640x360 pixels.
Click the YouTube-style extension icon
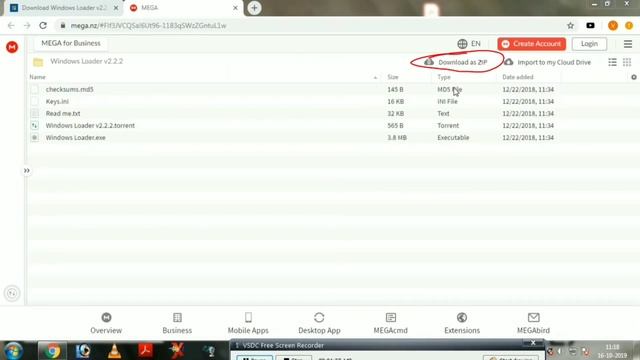click(590, 25)
